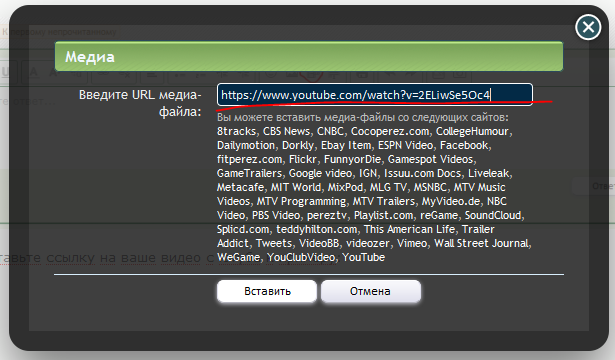615x360 pixels.
Task: Click the Вставить button
Action: [x=267, y=291]
